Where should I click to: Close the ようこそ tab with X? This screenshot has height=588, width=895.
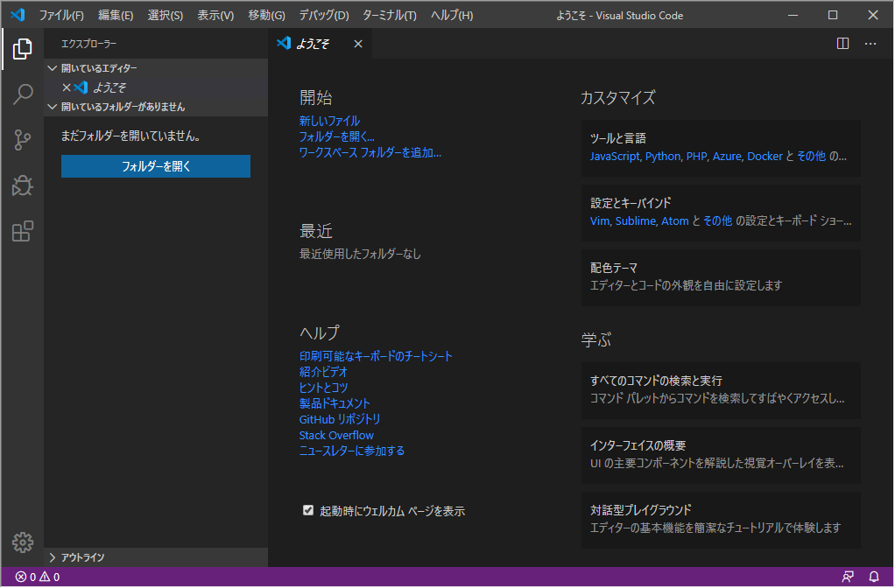pyautogui.click(x=358, y=44)
